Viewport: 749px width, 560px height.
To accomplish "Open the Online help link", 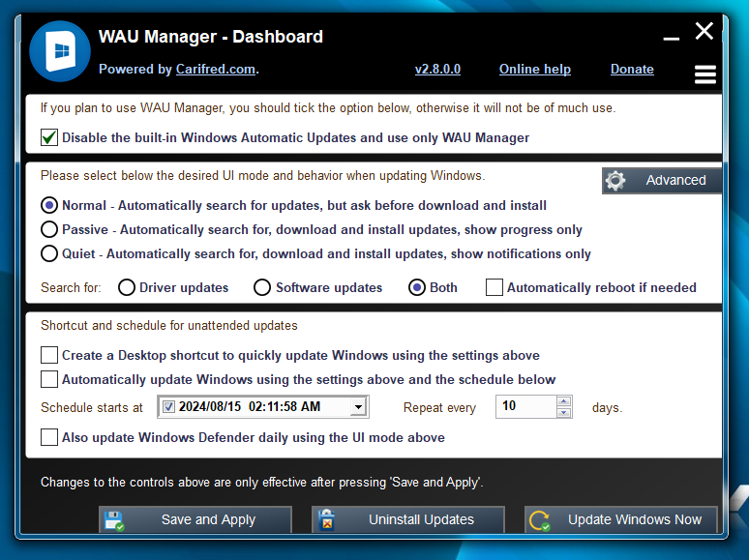I will click(535, 70).
